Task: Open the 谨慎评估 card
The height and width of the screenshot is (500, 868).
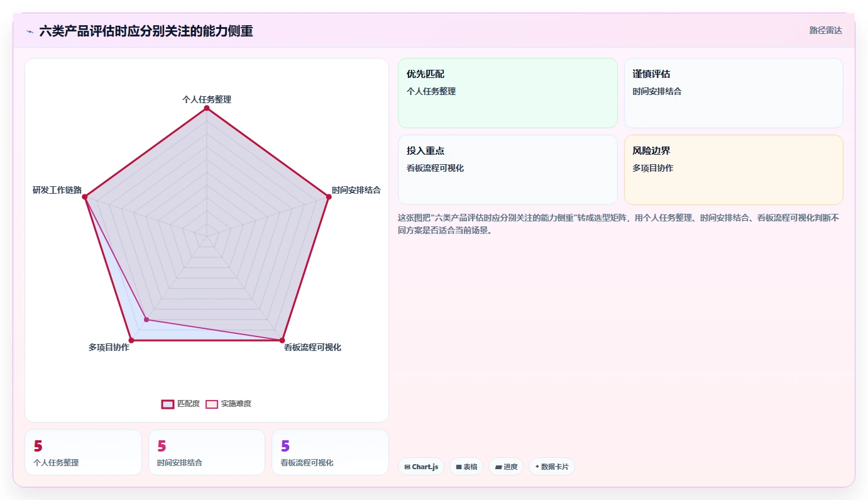Action: coord(733,93)
